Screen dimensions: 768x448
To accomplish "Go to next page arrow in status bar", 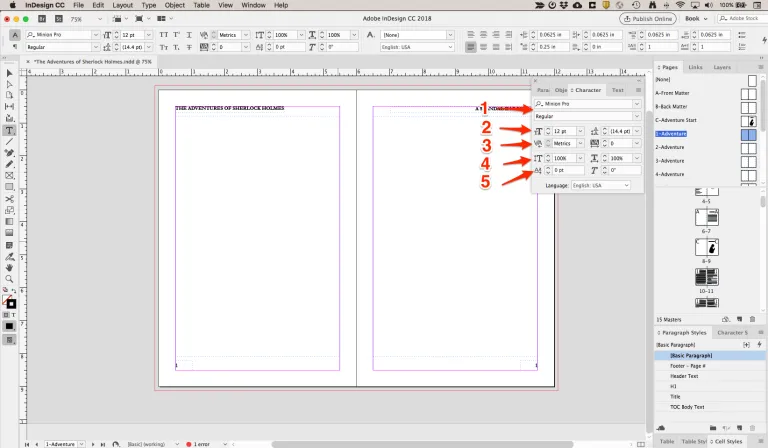I will click(x=93, y=444).
